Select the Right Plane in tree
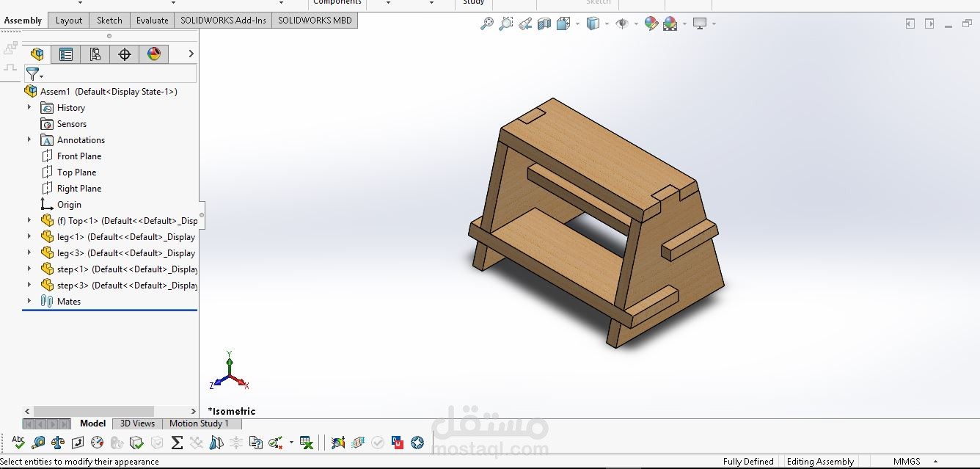This screenshot has width=980, height=469. click(71, 188)
